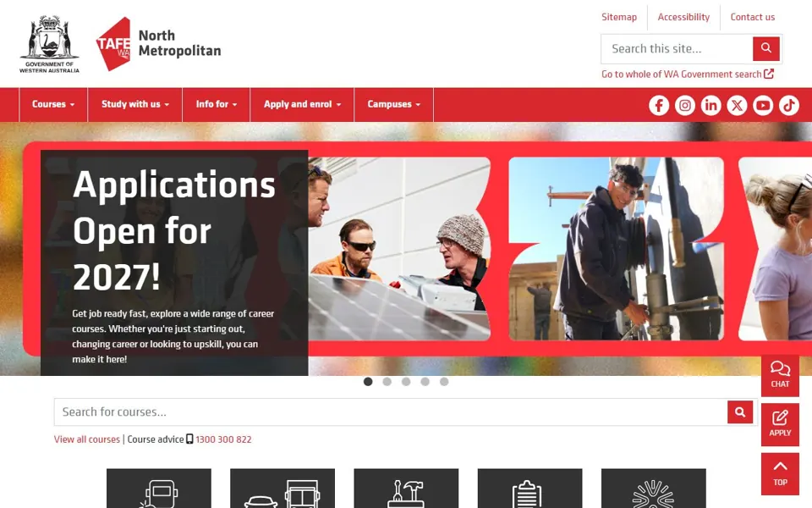The image size is (812, 508).
Task: Click the Get job ready fast banner paragraph
Action: [173, 336]
